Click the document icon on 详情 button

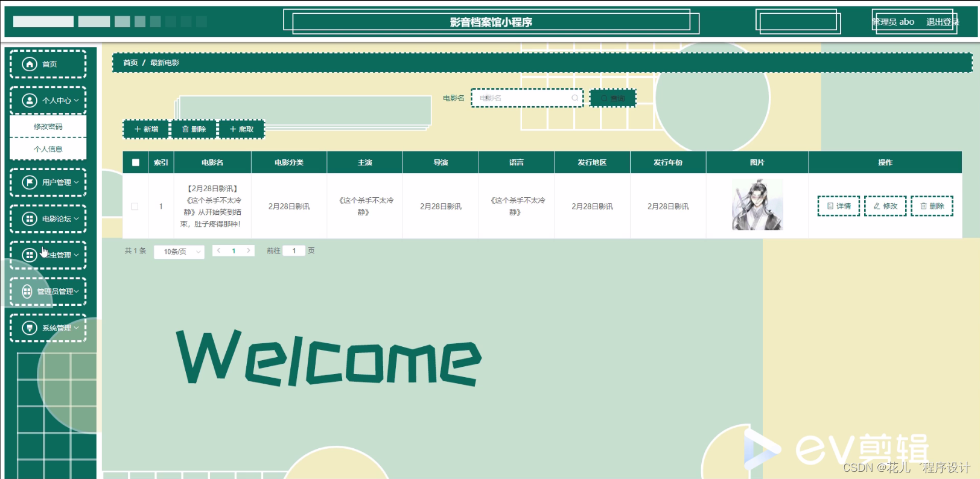[x=830, y=206]
